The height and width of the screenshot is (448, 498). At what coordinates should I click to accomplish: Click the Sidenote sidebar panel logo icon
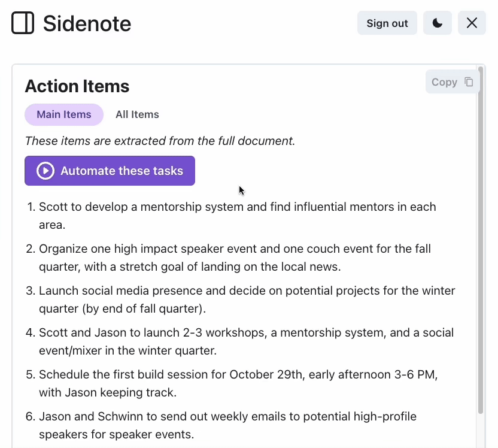[x=23, y=23]
